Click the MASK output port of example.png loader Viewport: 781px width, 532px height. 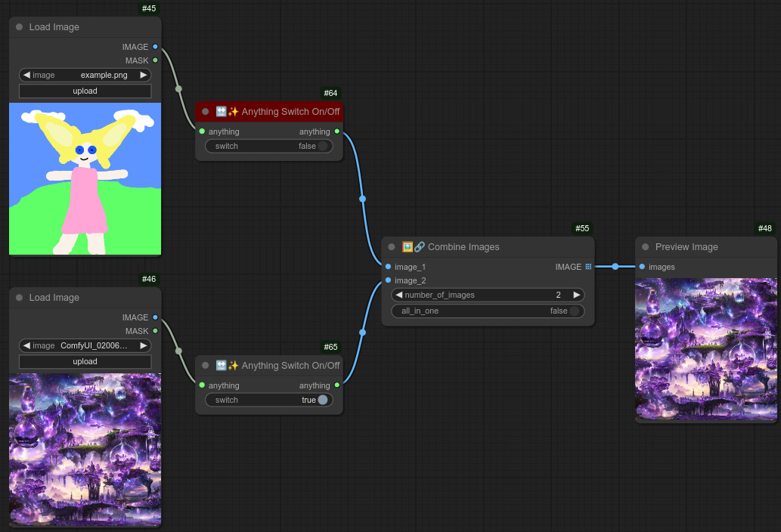point(155,60)
